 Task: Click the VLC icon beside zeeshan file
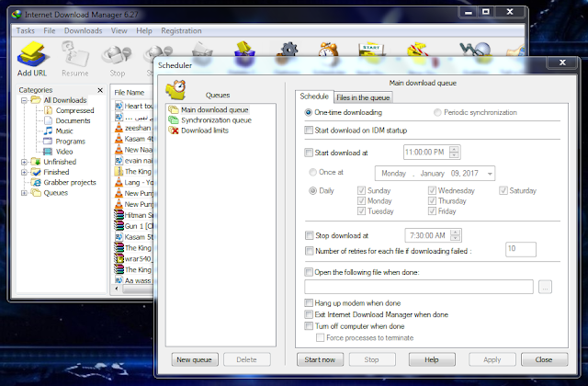pos(119,128)
